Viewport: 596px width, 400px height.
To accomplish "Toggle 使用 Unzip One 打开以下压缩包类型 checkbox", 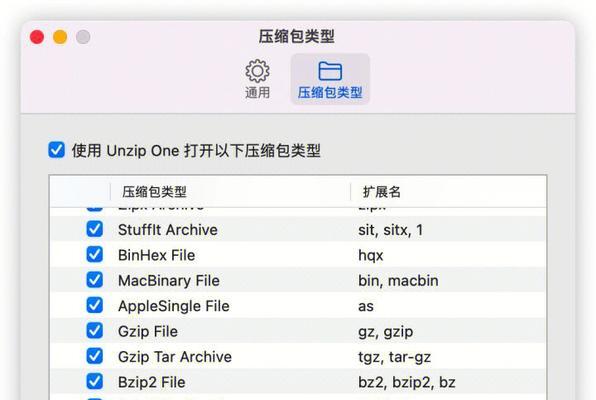I will coord(57,150).
